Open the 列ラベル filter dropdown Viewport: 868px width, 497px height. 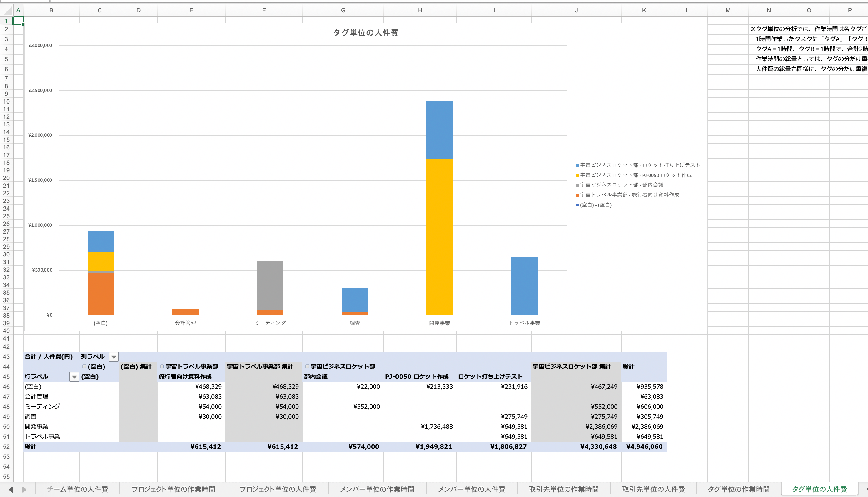click(113, 357)
